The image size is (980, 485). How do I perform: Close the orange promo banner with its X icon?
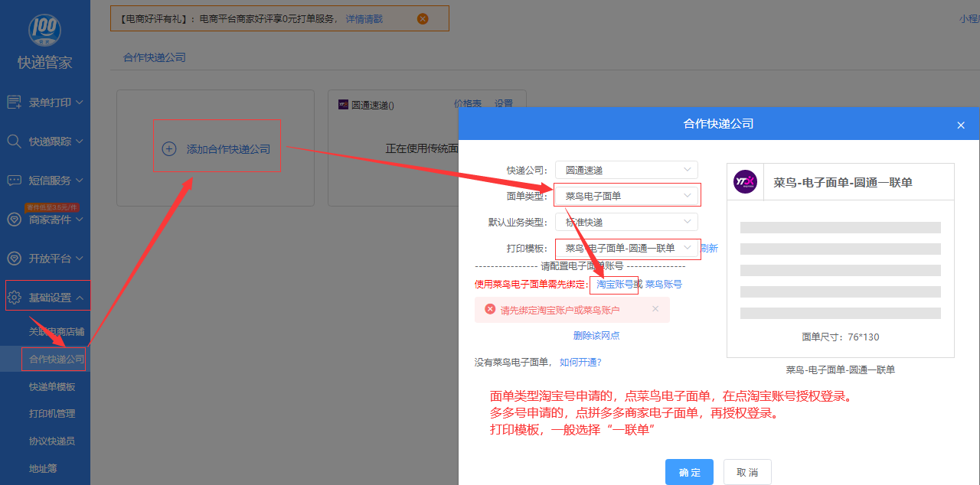[x=423, y=18]
